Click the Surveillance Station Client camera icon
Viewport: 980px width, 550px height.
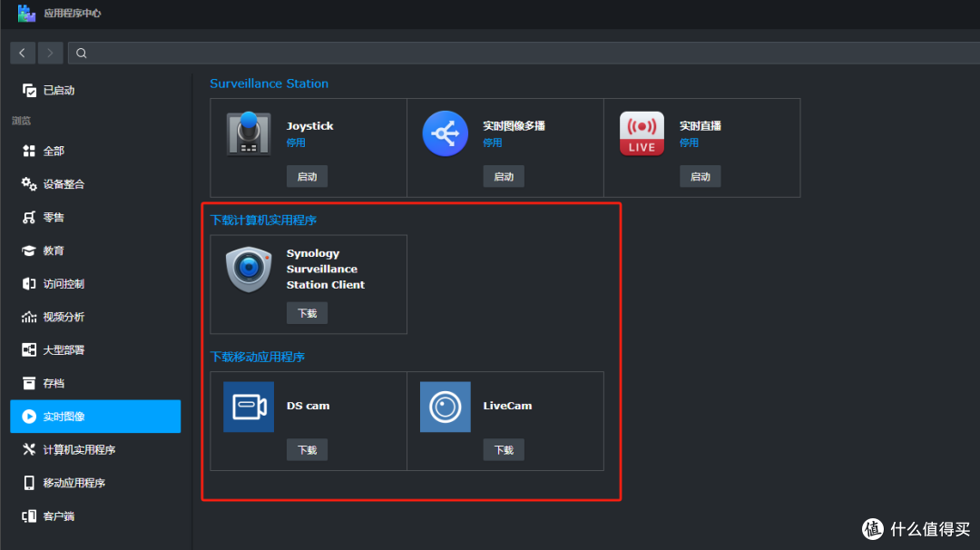point(249,270)
